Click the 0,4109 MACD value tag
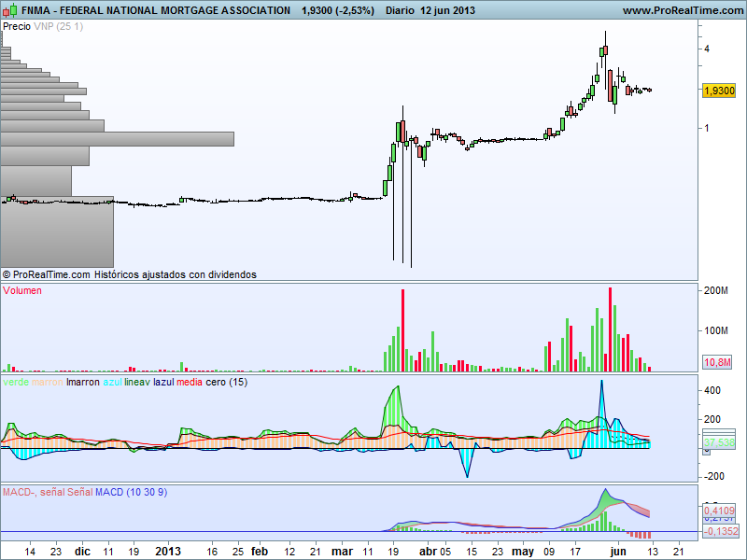 pos(719,511)
